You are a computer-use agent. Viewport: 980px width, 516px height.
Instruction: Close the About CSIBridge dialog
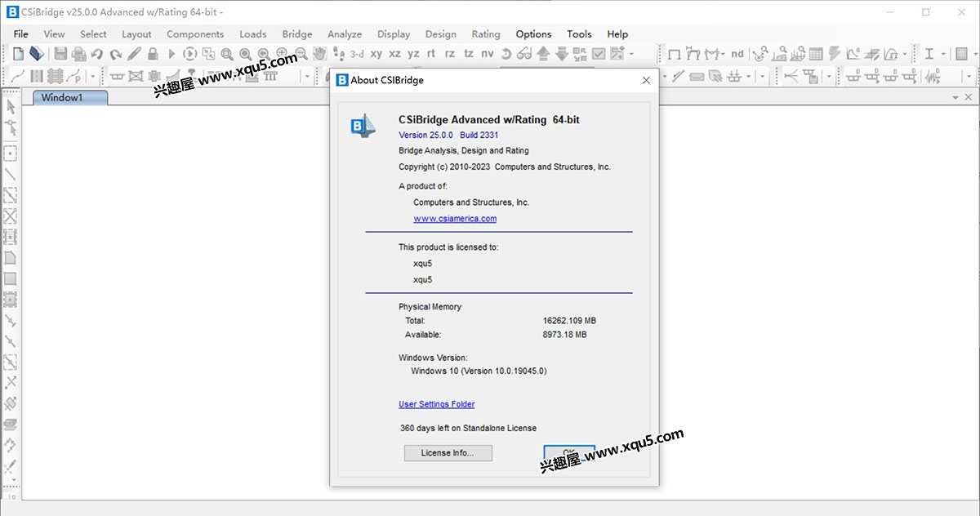click(x=646, y=80)
